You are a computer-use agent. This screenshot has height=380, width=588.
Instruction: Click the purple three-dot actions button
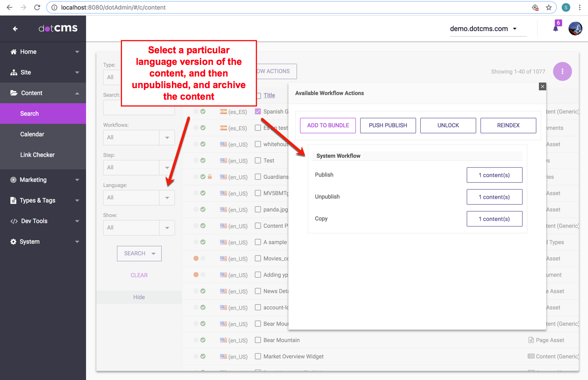(x=562, y=71)
